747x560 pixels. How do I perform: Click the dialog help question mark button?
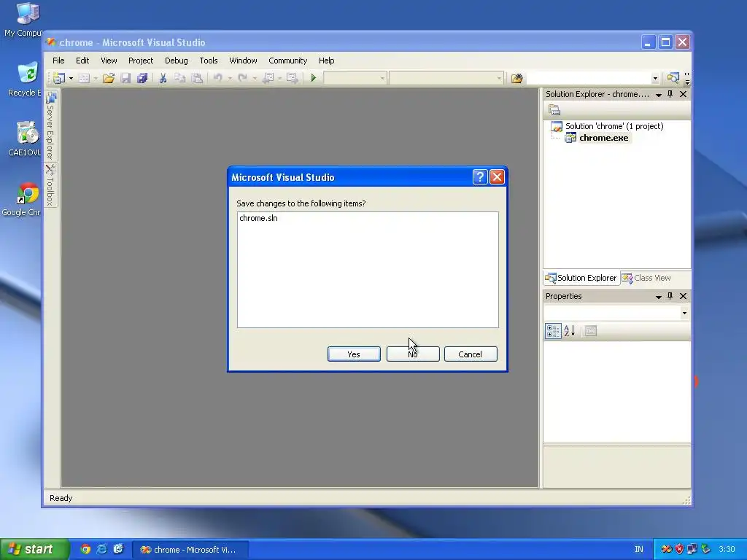(x=480, y=177)
